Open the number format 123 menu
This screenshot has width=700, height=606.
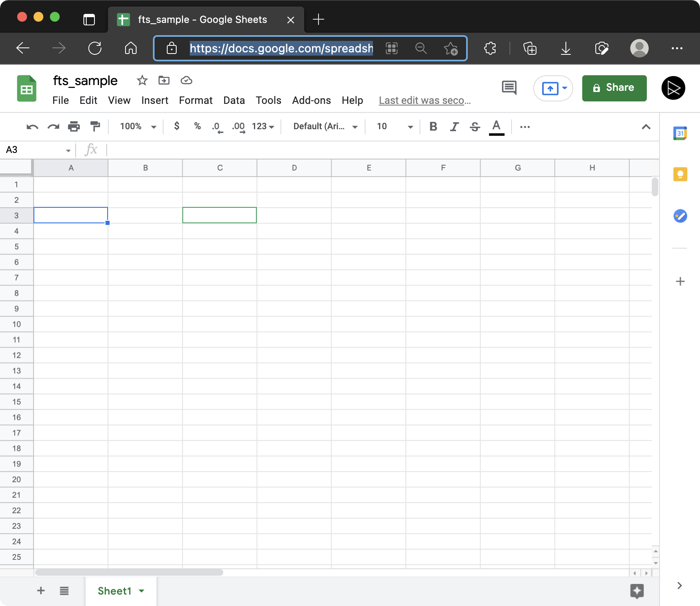[x=263, y=126]
